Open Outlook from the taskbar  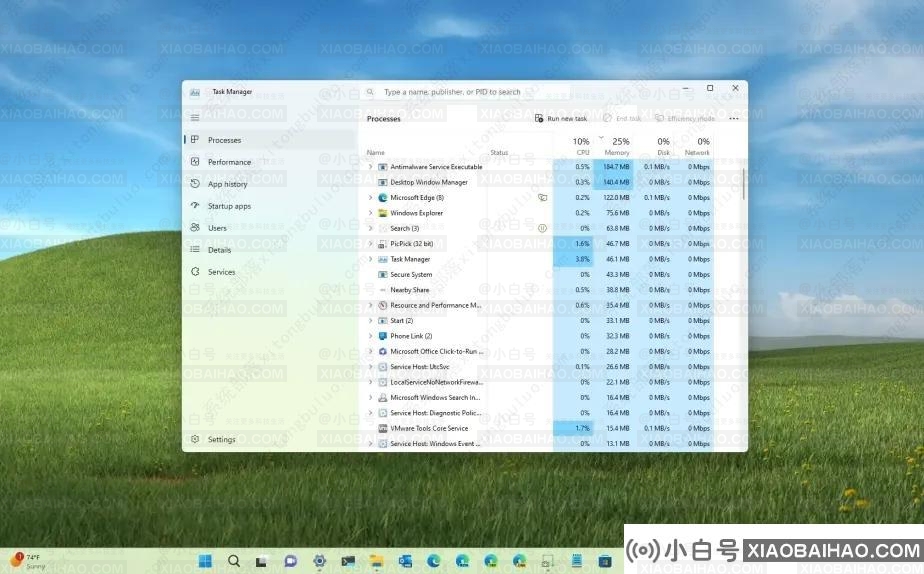coord(405,561)
